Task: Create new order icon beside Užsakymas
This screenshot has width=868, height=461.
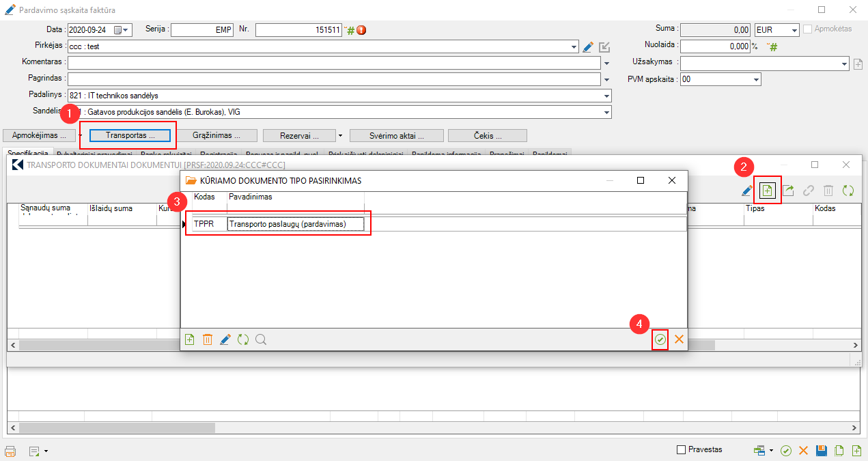Action: click(x=859, y=64)
